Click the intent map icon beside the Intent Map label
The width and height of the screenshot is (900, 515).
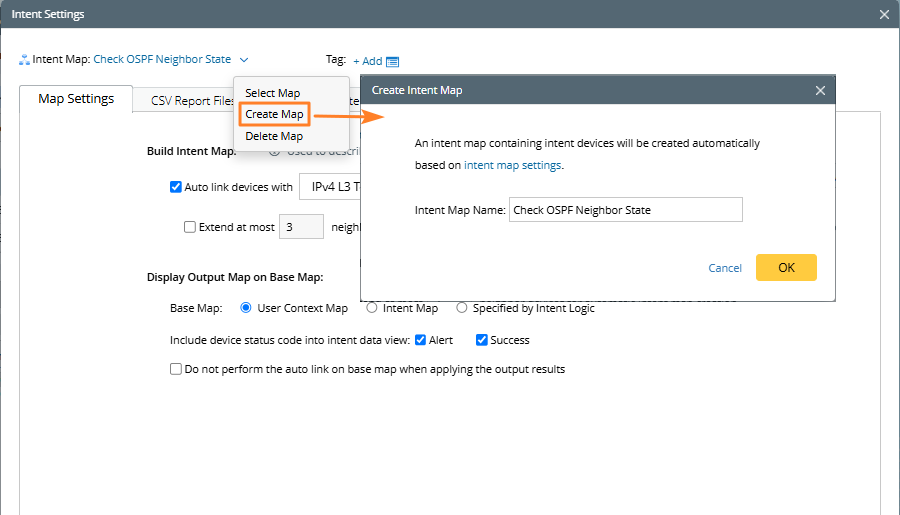[24, 60]
